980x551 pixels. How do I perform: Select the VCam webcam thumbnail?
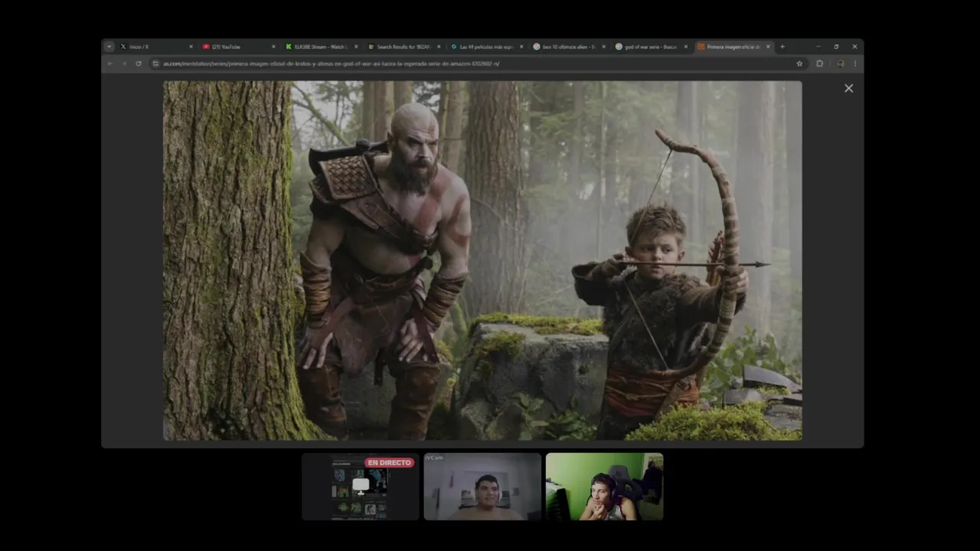click(x=482, y=487)
